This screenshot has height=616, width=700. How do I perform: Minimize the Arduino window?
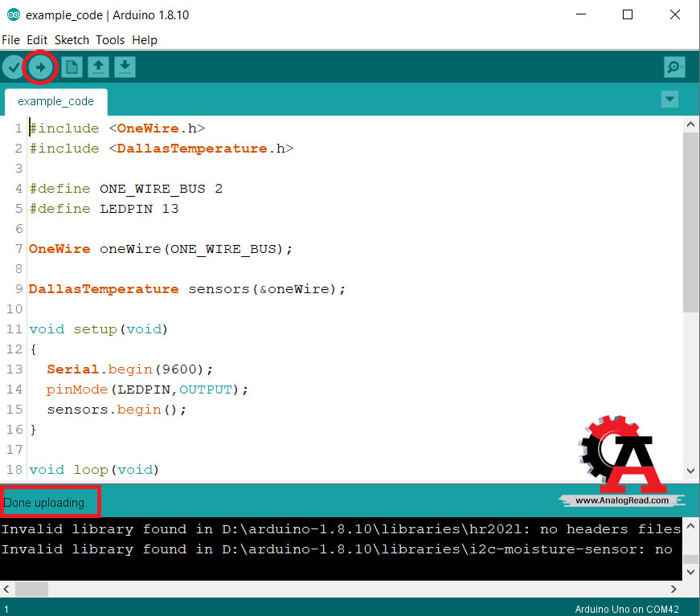point(581,14)
